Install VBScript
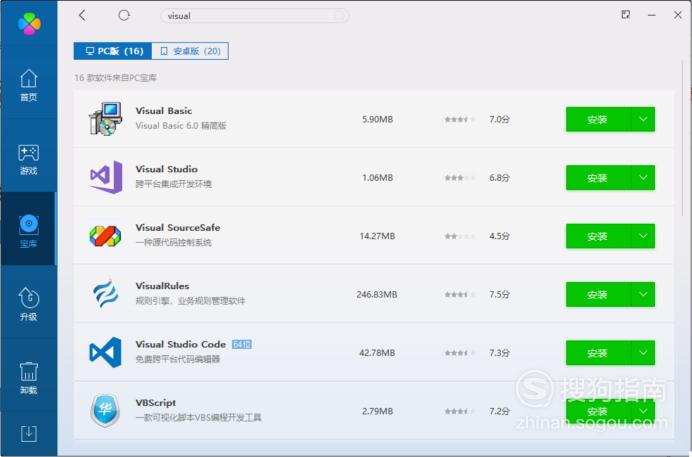 598,411
